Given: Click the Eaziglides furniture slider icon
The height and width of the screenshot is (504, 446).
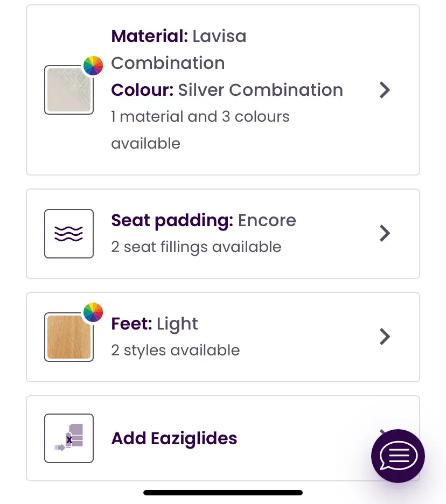Looking at the screenshot, I should click(x=68, y=438).
